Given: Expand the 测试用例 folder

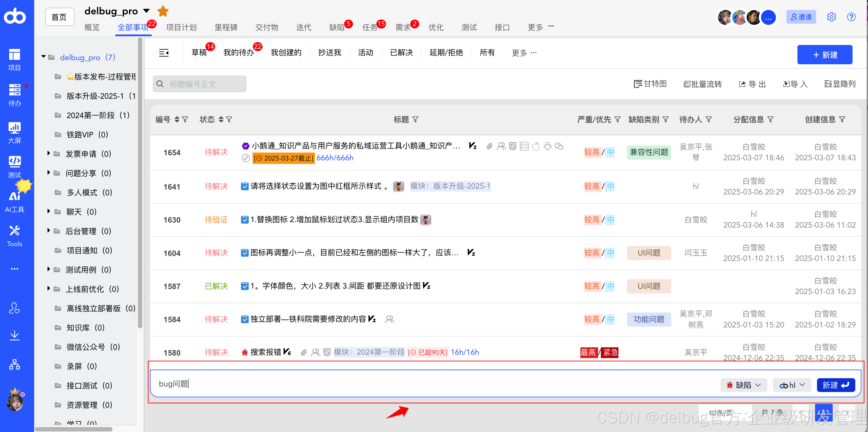Looking at the screenshot, I should (49, 269).
